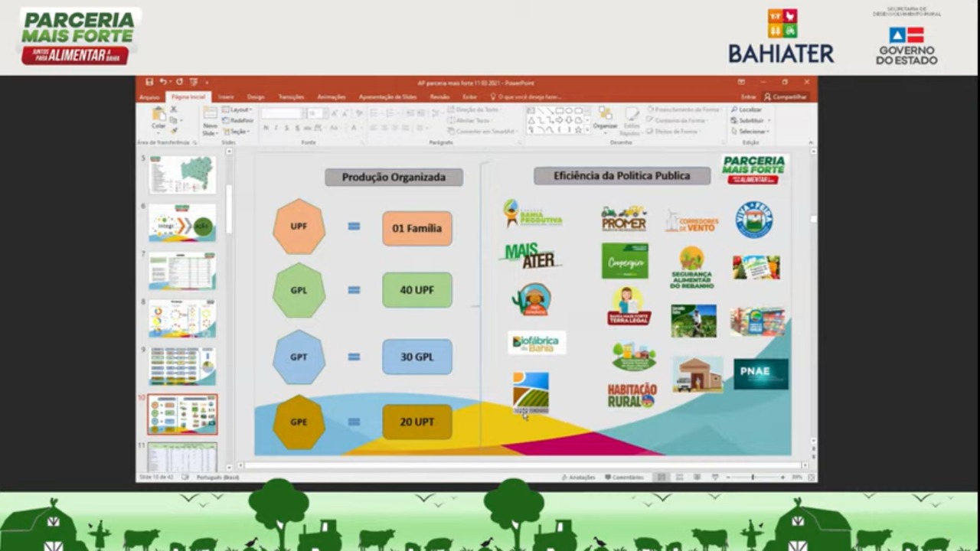Open the Organizar arrange tool
The width and height of the screenshot is (980, 551).
coord(605,117)
